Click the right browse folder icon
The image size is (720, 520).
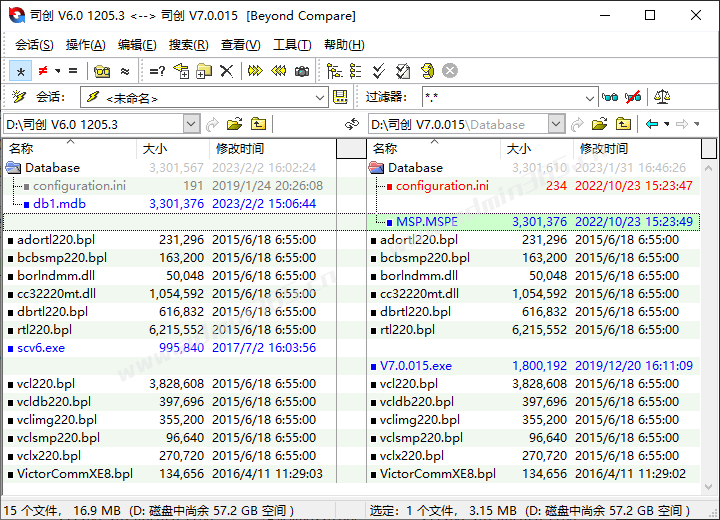599,124
